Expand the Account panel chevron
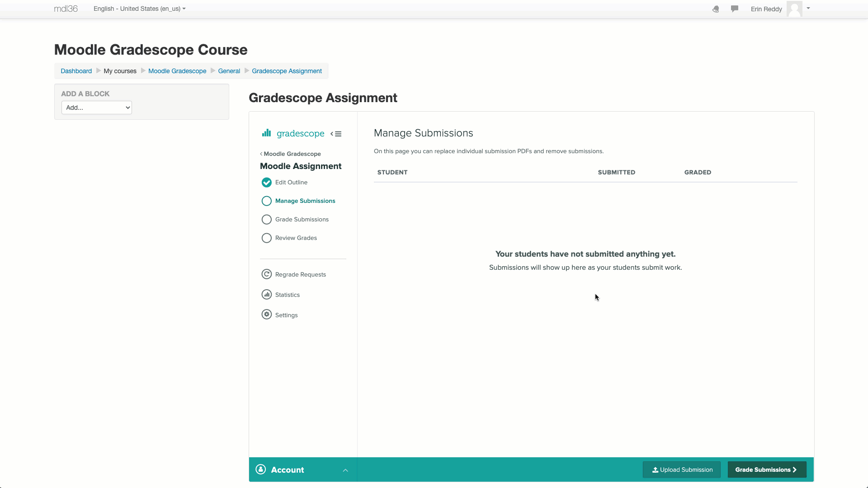The height and width of the screenshot is (488, 868). [x=345, y=470]
